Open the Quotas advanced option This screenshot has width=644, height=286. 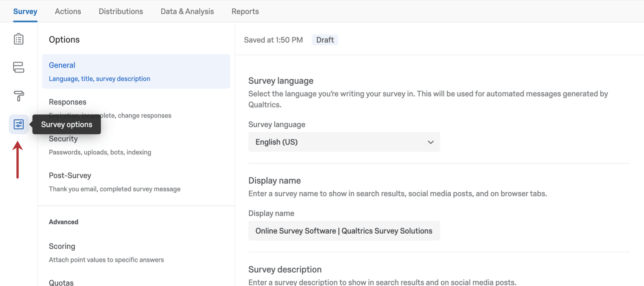pyautogui.click(x=61, y=282)
